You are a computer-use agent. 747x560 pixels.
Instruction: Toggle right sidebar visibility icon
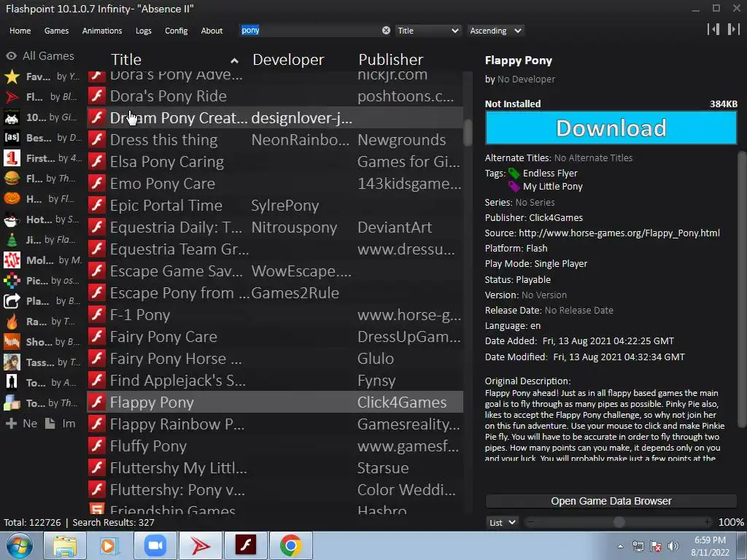click(733, 29)
